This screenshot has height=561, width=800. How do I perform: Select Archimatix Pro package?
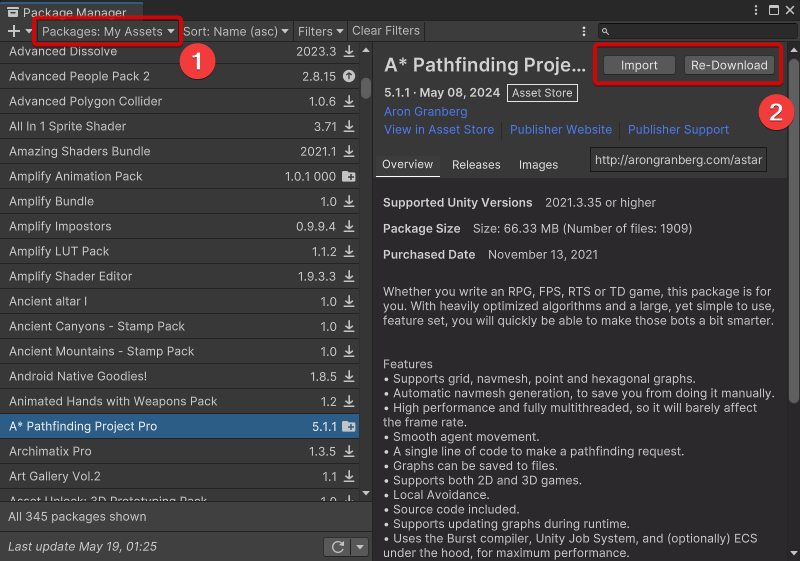[179, 451]
